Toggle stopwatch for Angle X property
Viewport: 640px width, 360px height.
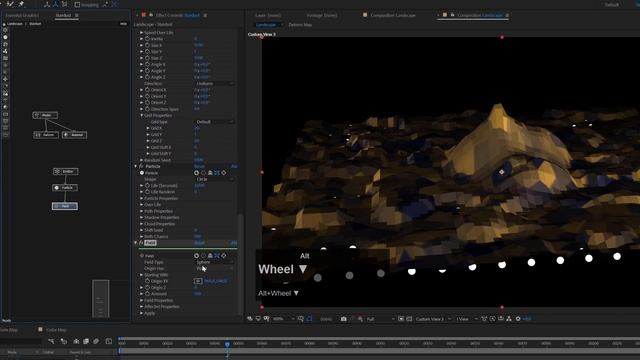pyautogui.click(x=147, y=64)
